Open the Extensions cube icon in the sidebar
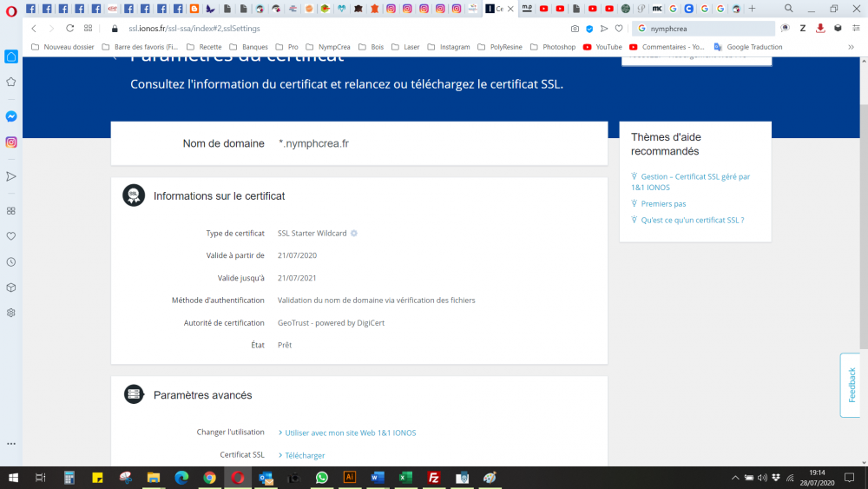This screenshot has width=868, height=489. [x=11, y=287]
